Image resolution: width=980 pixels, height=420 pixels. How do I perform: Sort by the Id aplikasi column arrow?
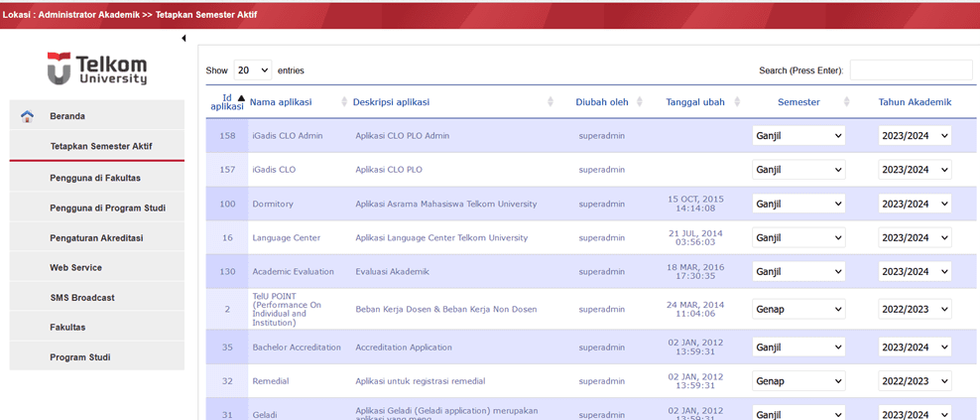241,97
